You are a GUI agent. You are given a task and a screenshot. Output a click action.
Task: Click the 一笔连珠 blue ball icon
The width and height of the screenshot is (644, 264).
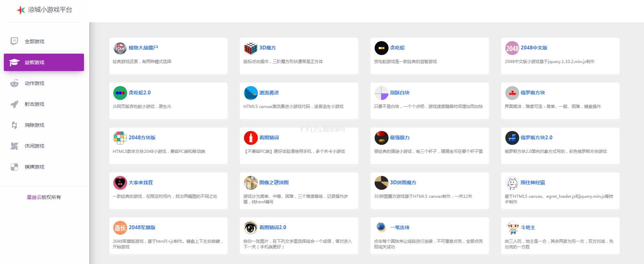pyautogui.click(x=381, y=227)
